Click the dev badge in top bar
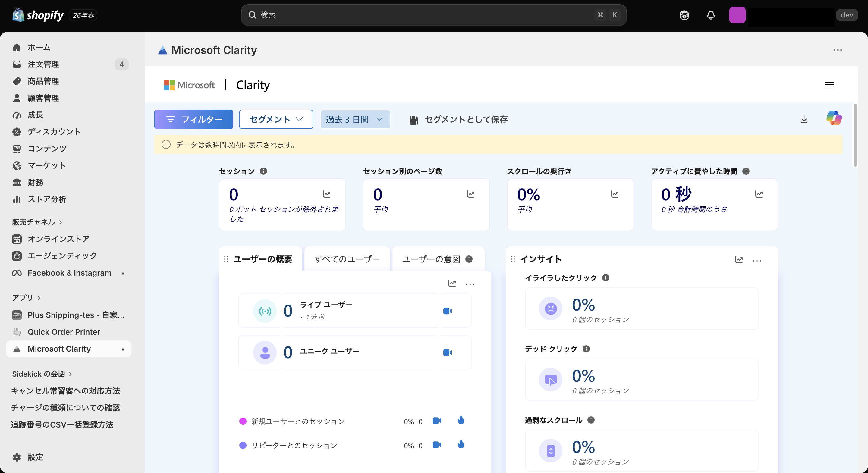The height and width of the screenshot is (473, 868). coord(847,15)
